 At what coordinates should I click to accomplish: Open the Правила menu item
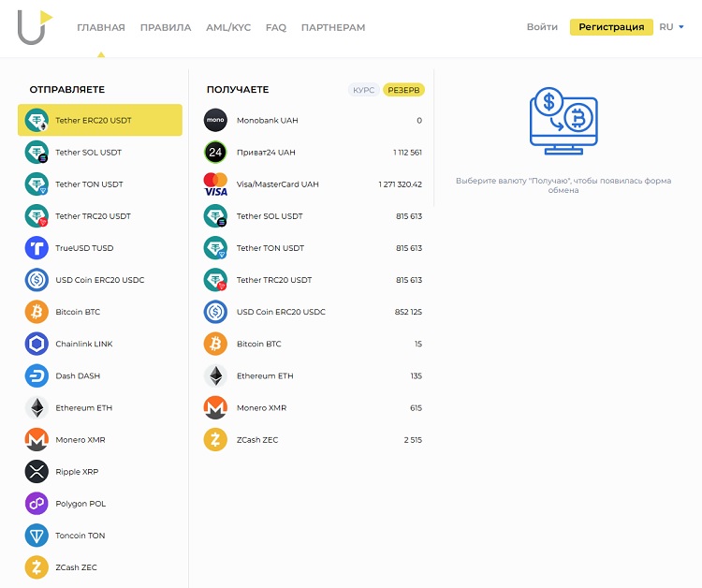pos(166,28)
